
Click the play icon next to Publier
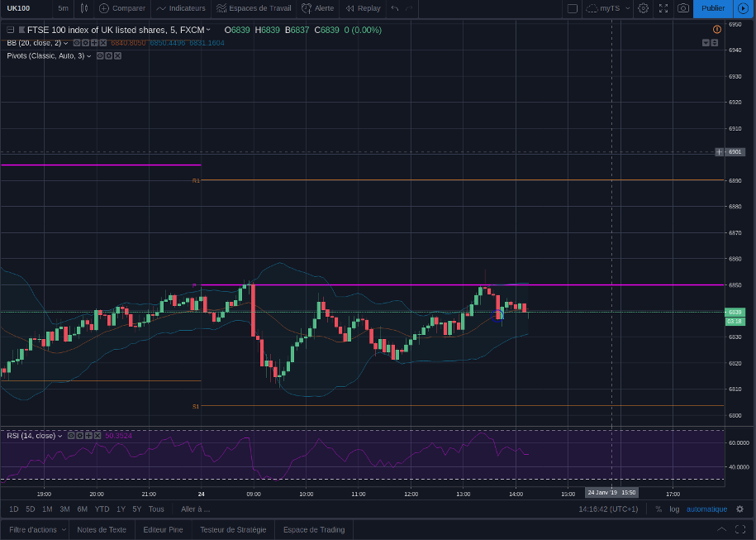744,8
